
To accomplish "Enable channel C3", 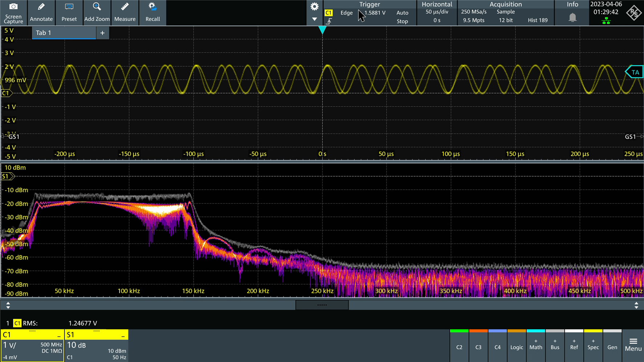I will 478,347.
